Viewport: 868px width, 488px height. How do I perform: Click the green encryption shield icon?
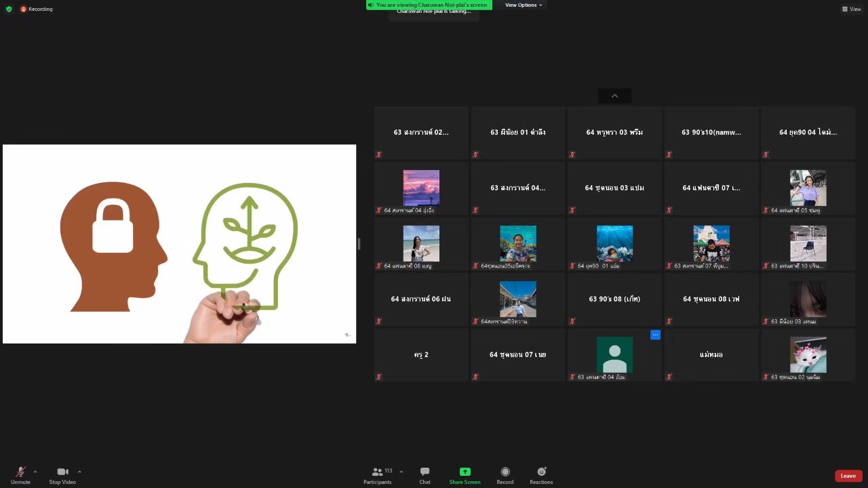[9, 9]
